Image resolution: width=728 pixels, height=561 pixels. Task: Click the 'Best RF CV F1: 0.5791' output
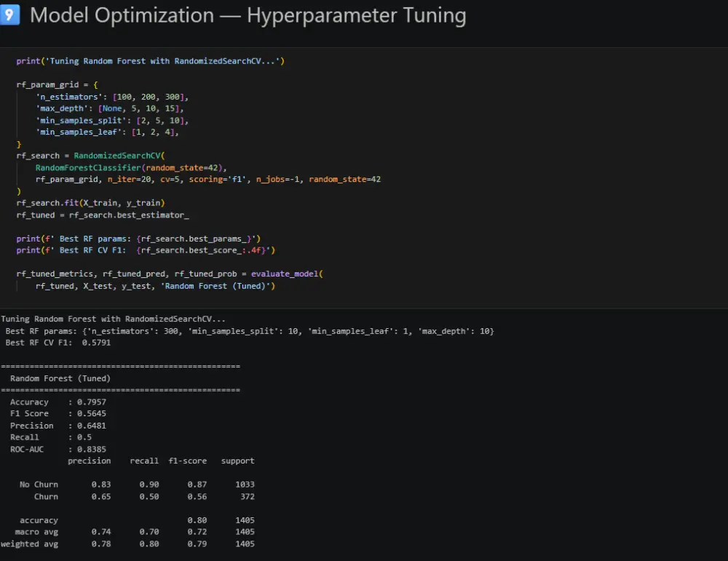58,343
